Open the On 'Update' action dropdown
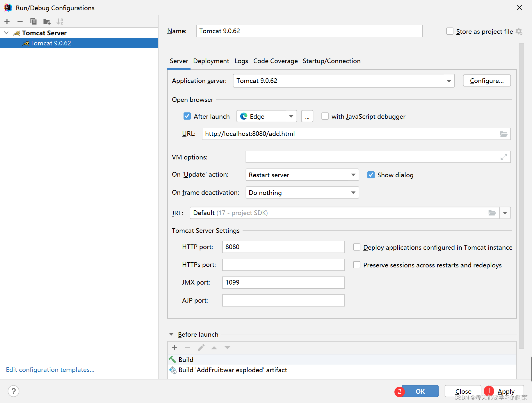 (x=353, y=175)
